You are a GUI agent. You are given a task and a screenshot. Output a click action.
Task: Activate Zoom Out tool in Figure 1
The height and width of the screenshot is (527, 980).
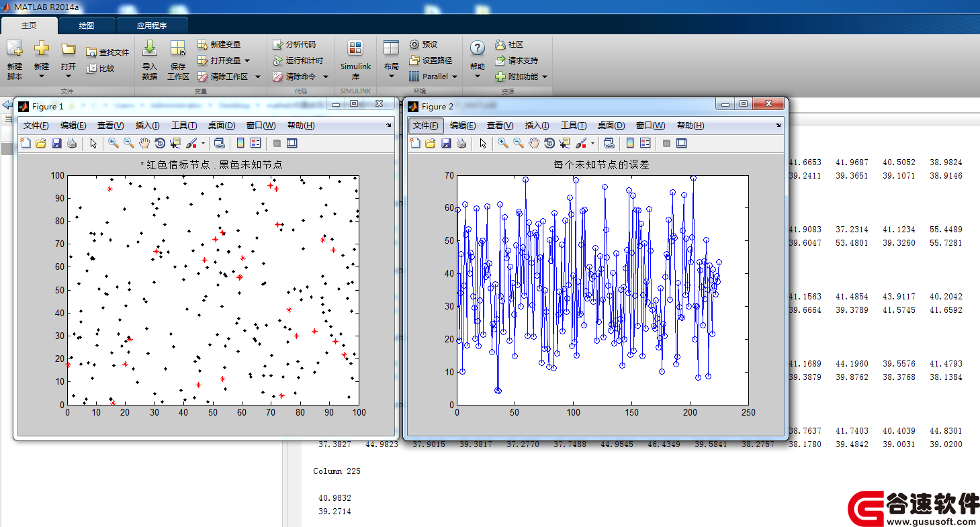click(129, 143)
